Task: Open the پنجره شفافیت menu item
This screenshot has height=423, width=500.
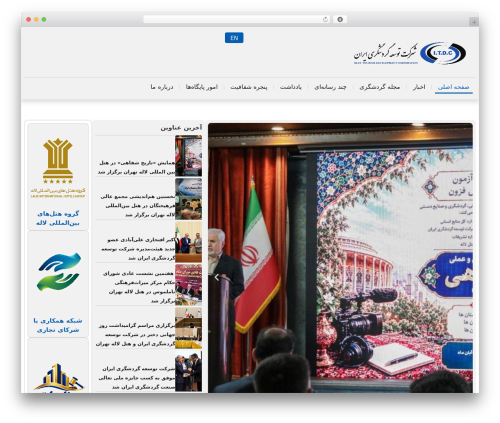Action: pos(249,87)
